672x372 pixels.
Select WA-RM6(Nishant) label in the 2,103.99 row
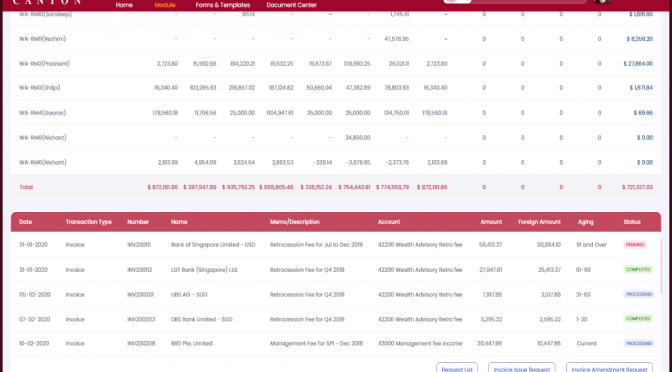tap(42, 163)
